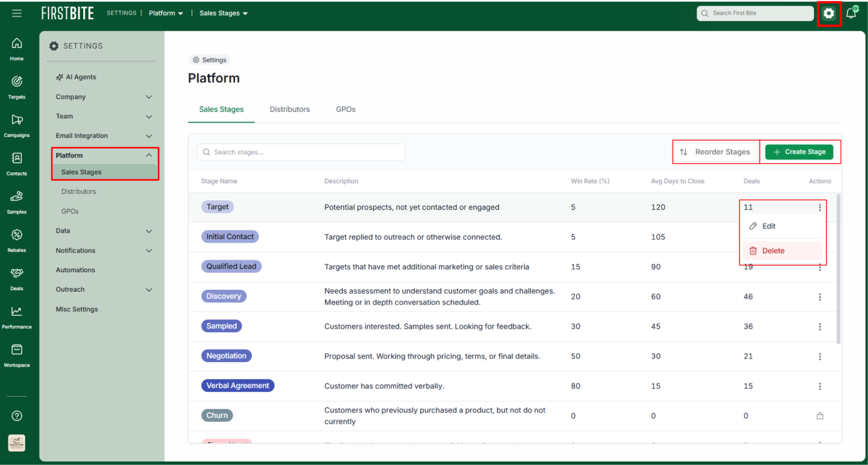The height and width of the screenshot is (465, 868).
Task: Select Sales Stages in the settings sidebar
Action: coord(105,172)
